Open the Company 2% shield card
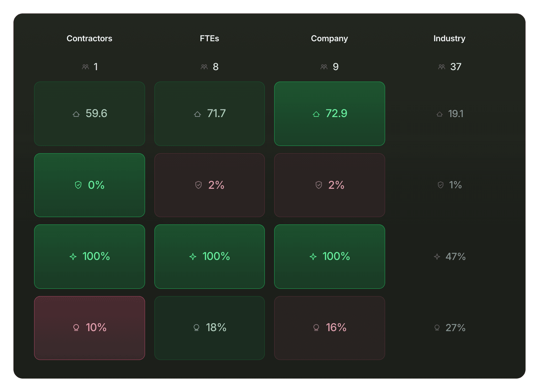Image resolution: width=539 pixels, height=392 pixels. 330,185
